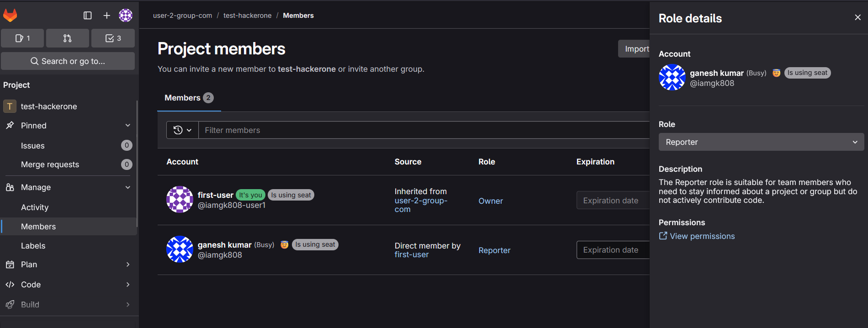Collapse the Pinned section
The height and width of the screenshot is (328, 868).
[x=127, y=126]
